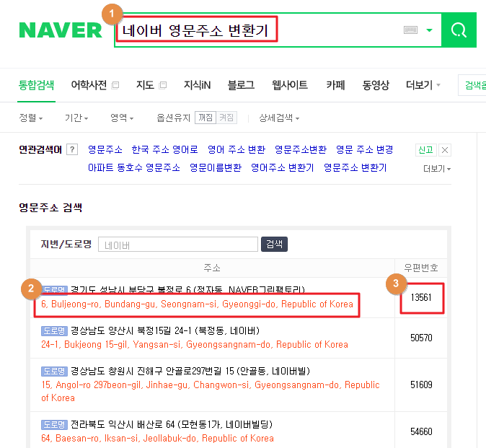
Task: Select the 통합검색 tab
Action: click(x=36, y=85)
